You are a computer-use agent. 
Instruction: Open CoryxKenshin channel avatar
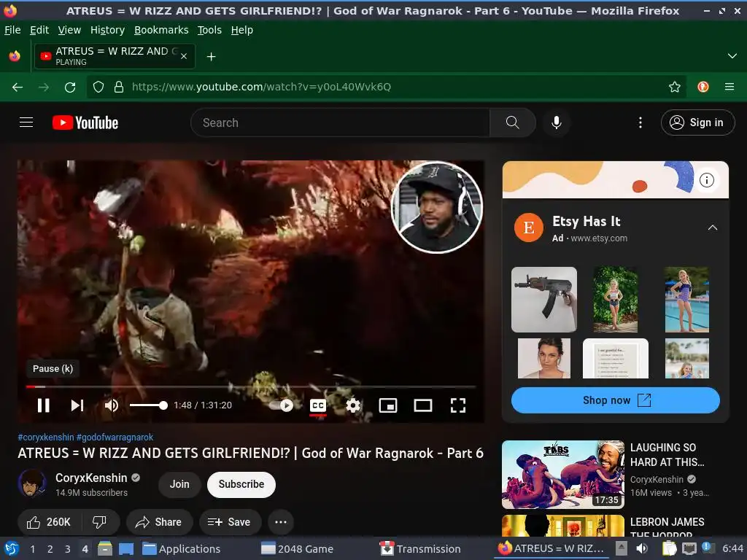pos(32,483)
